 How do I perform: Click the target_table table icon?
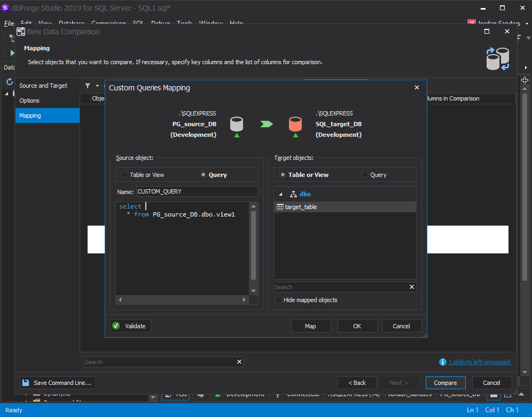coord(280,207)
